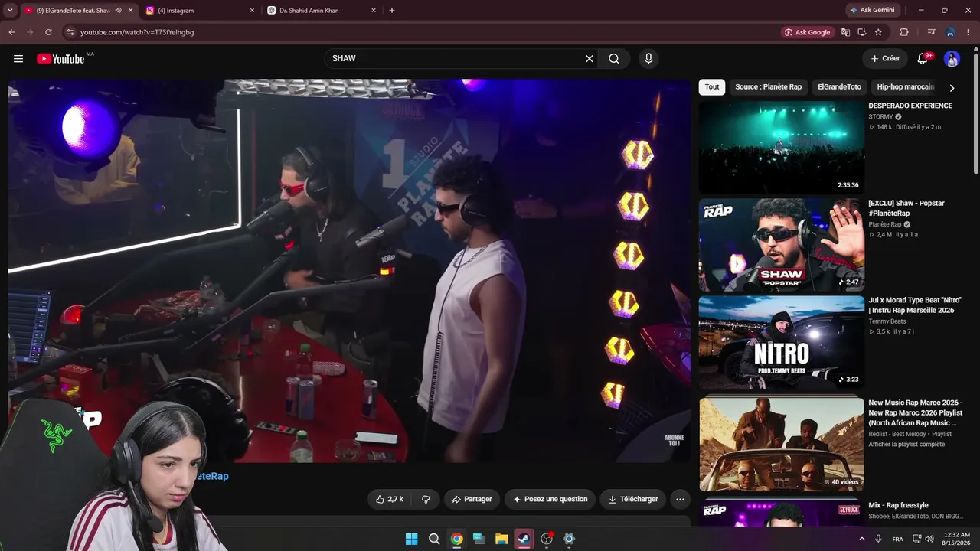Translate this page icon

coord(845,32)
